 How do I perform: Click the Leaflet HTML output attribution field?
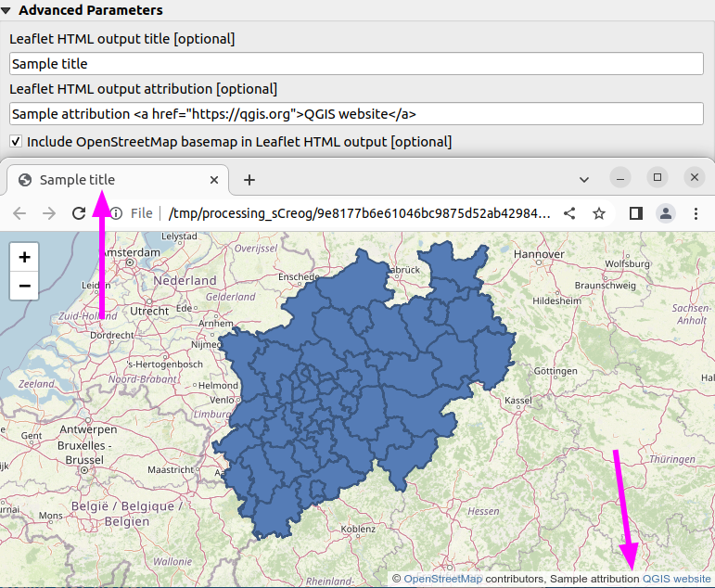click(356, 114)
